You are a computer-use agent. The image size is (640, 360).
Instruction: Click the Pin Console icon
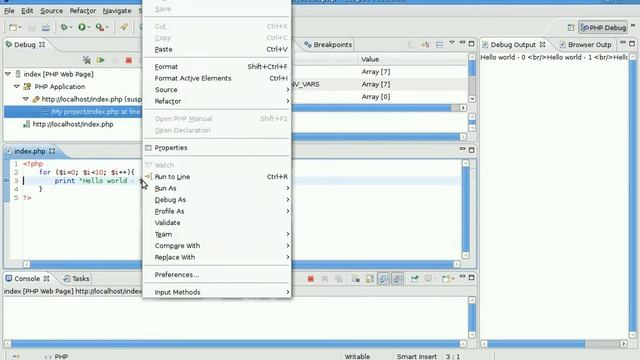pos(415,279)
